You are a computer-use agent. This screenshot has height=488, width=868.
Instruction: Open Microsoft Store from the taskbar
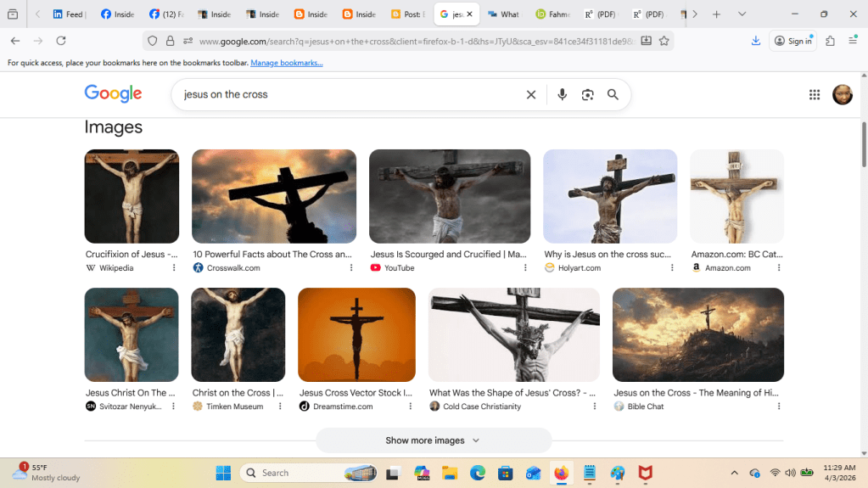506,473
